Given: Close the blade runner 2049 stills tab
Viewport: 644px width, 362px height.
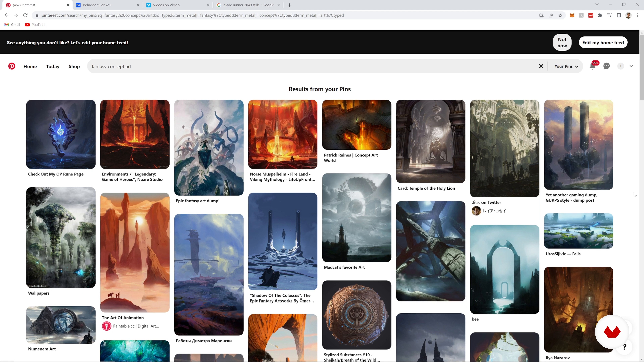Looking at the screenshot, I should pos(279,5).
